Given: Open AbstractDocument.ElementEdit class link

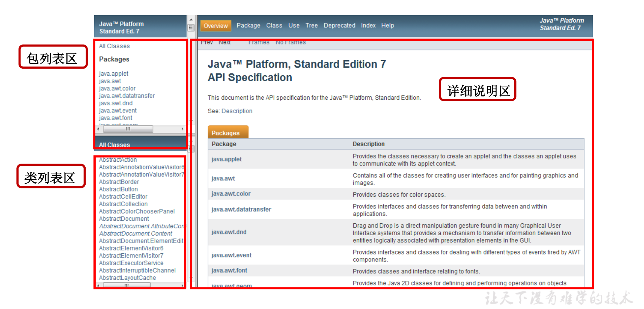Looking at the screenshot, I should point(141,241).
